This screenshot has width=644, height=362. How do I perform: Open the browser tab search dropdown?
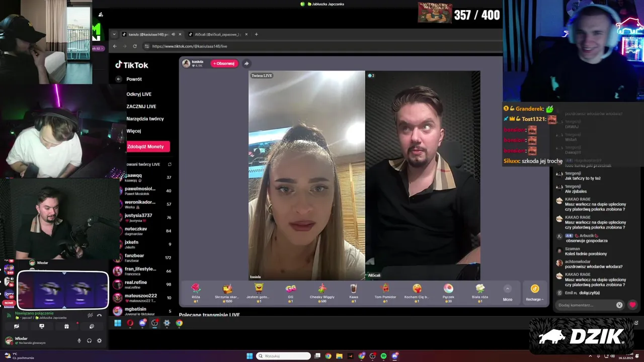click(x=114, y=34)
